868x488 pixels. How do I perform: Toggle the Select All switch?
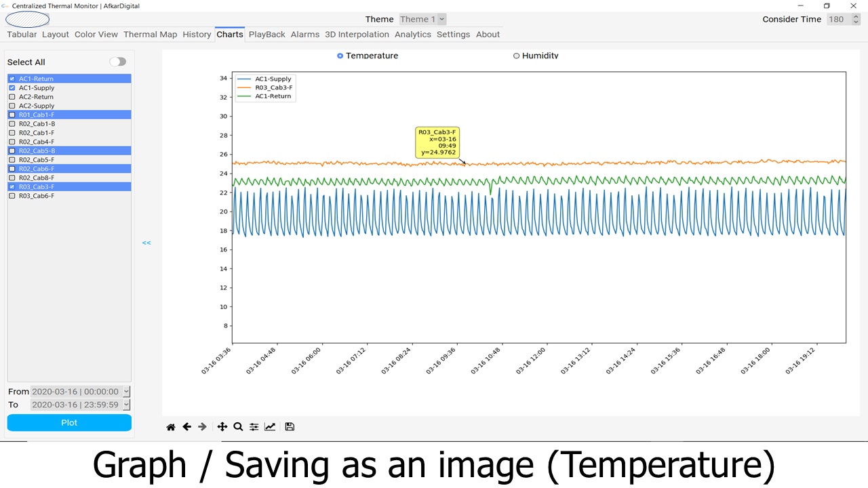(x=118, y=62)
